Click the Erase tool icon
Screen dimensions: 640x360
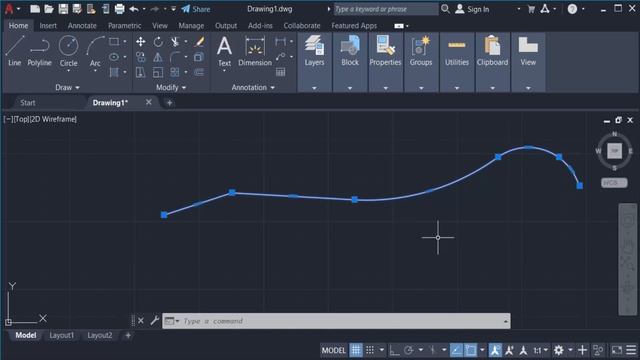199,42
